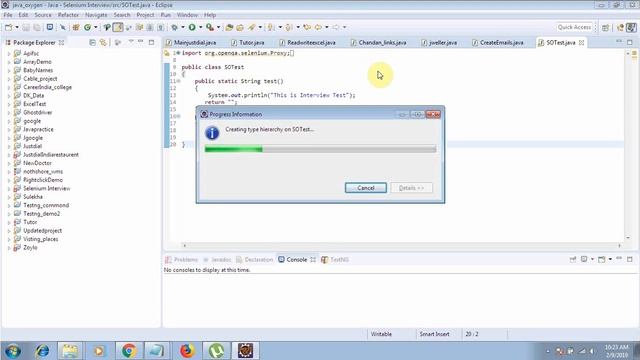Click the editor vertical scrollbar down arrow

coord(628,238)
